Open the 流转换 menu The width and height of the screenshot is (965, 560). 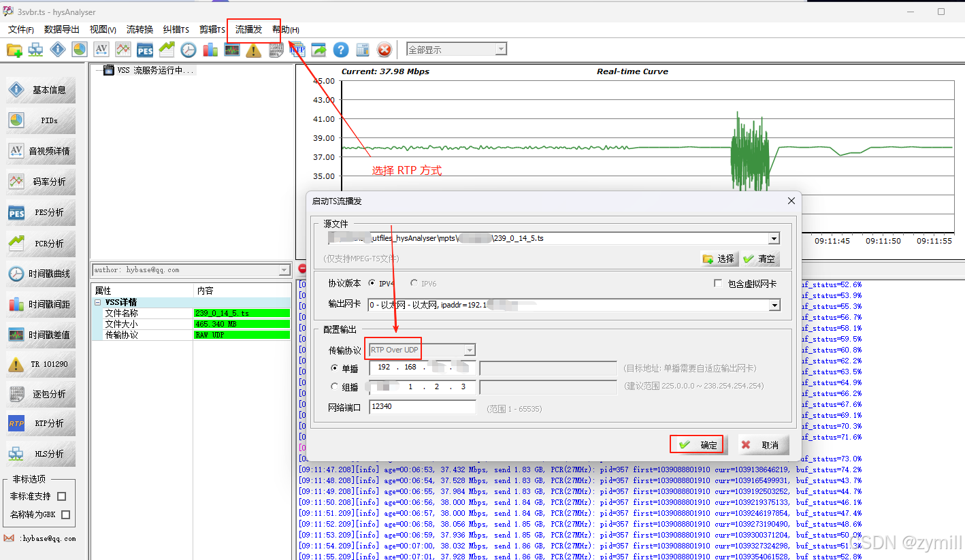(140, 29)
